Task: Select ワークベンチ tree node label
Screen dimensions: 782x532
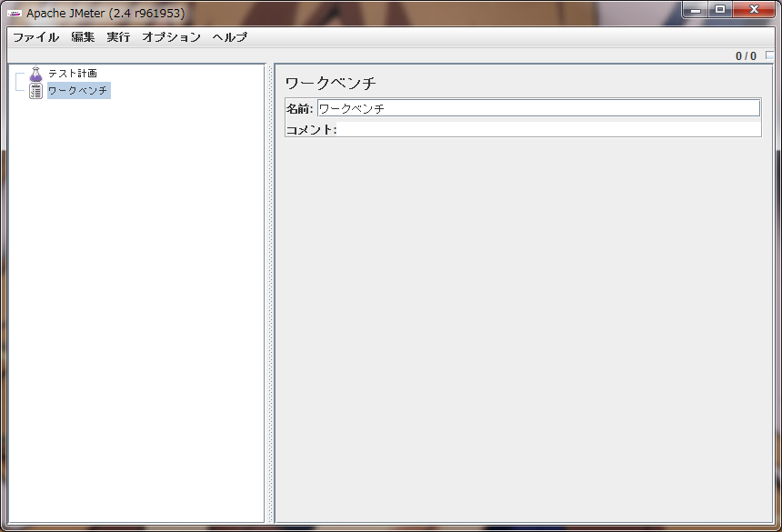Action: [79, 91]
